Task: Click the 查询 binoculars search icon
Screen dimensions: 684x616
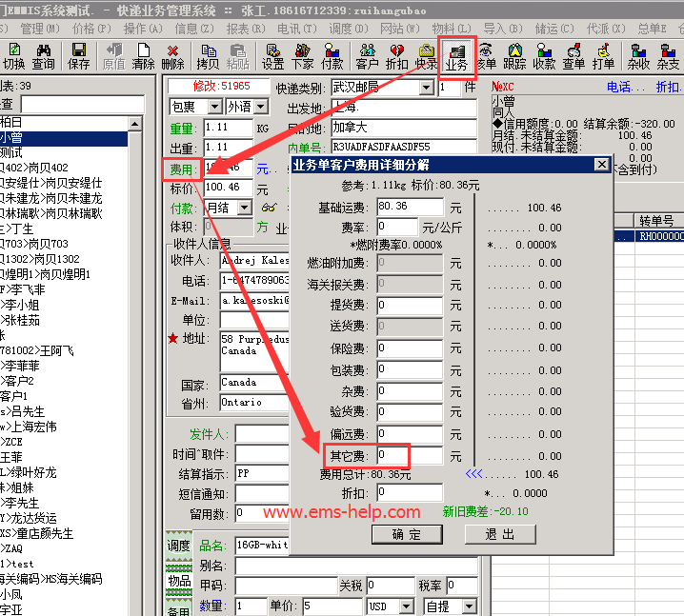Action: (43, 57)
